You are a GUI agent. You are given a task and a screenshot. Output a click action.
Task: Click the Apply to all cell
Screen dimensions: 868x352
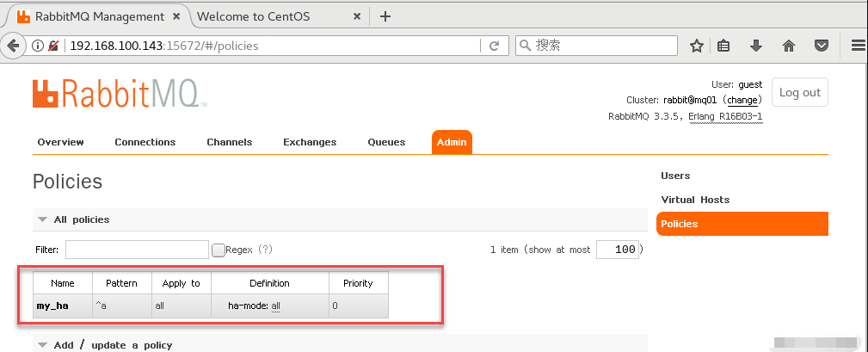point(181,306)
